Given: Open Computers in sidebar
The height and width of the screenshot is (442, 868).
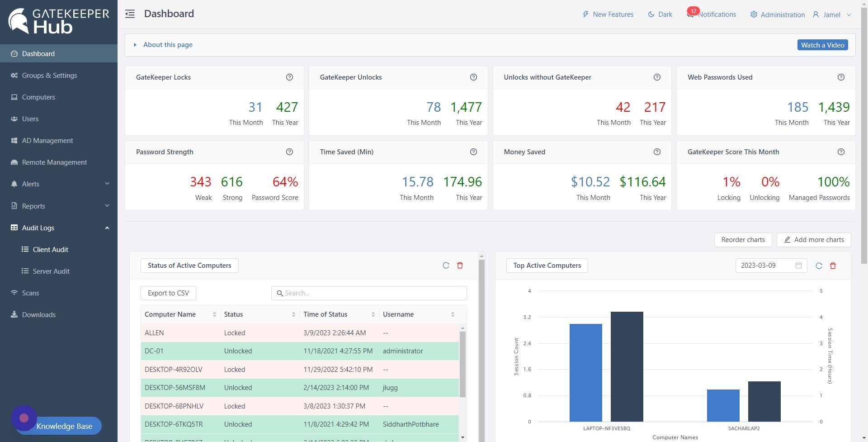Looking at the screenshot, I should pyautogui.click(x=59, y=97).
